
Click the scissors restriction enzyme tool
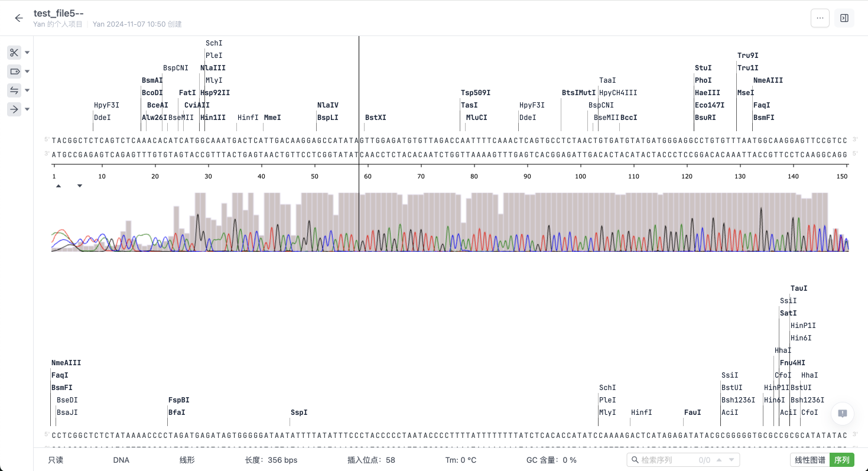(14, 53)
